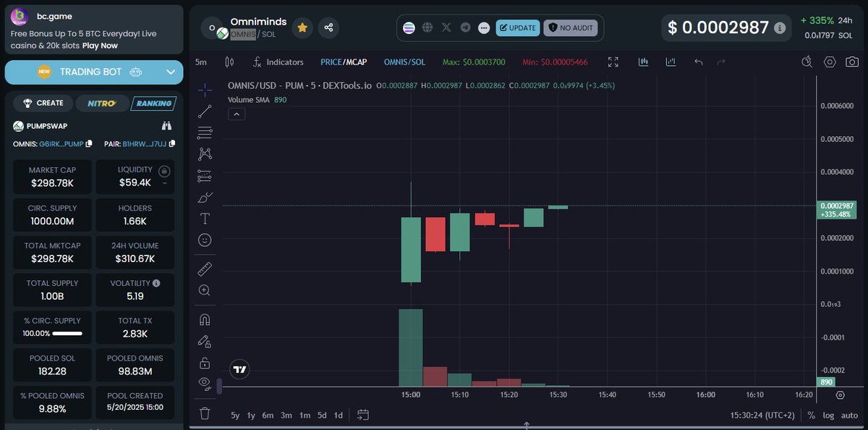Select the crosshair cursor tool
868x430 pixels.
tap(205, 90)
